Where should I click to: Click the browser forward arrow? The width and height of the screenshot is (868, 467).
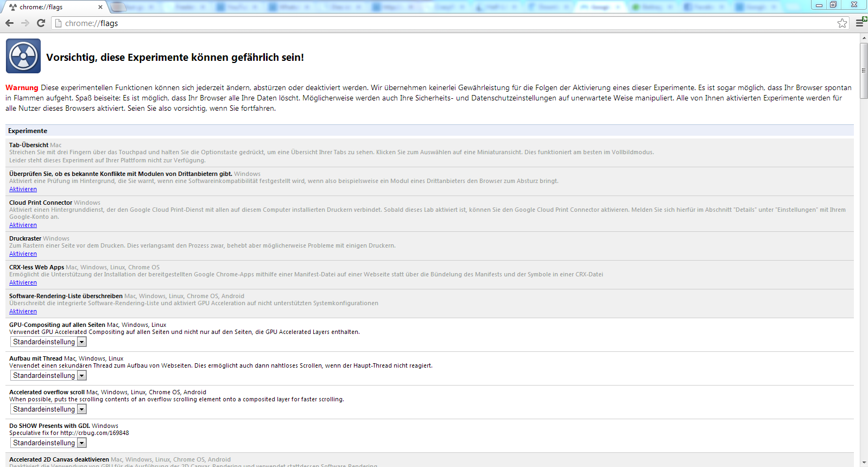point(25,23)
